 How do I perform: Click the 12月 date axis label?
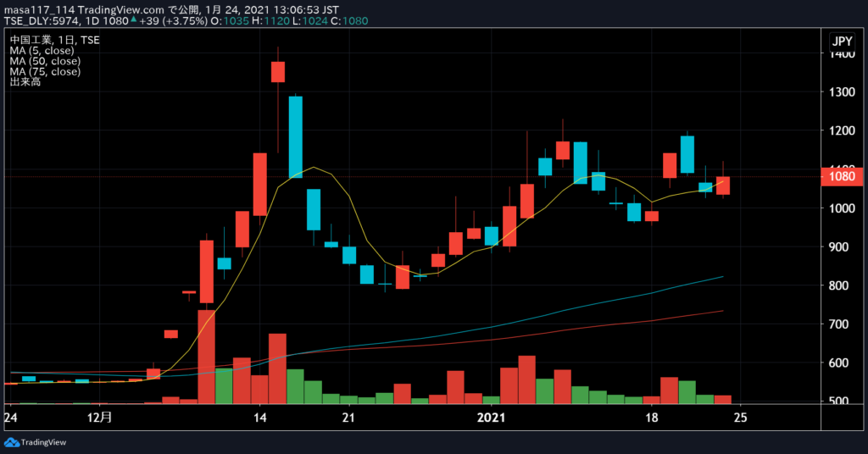click(100, 418)
